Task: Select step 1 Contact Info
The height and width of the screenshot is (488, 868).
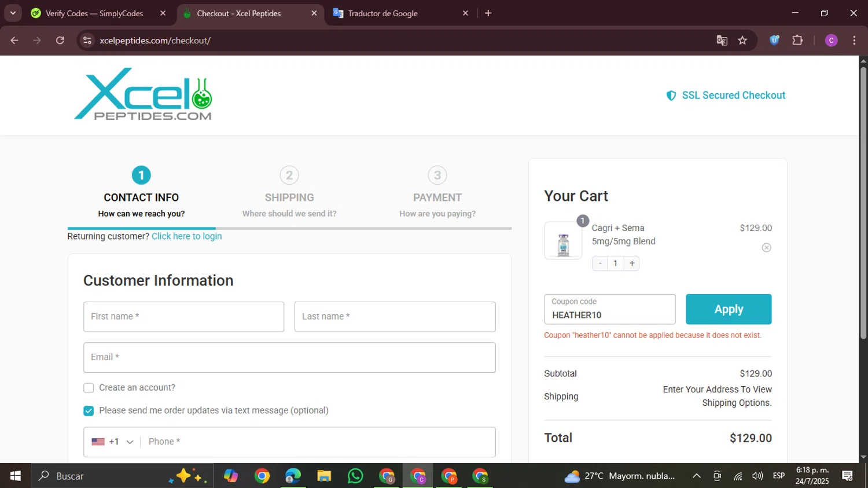Action: coord(141,192)
